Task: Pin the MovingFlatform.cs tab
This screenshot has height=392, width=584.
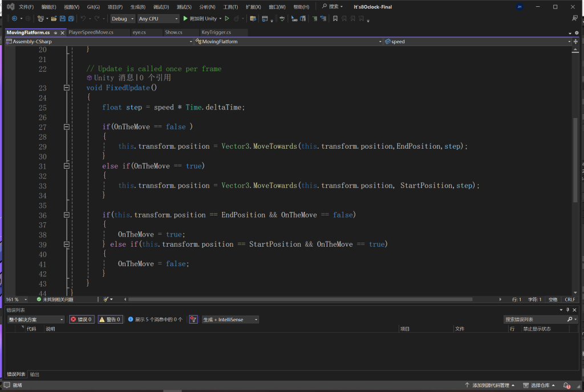Action: [x=55, y=32]
